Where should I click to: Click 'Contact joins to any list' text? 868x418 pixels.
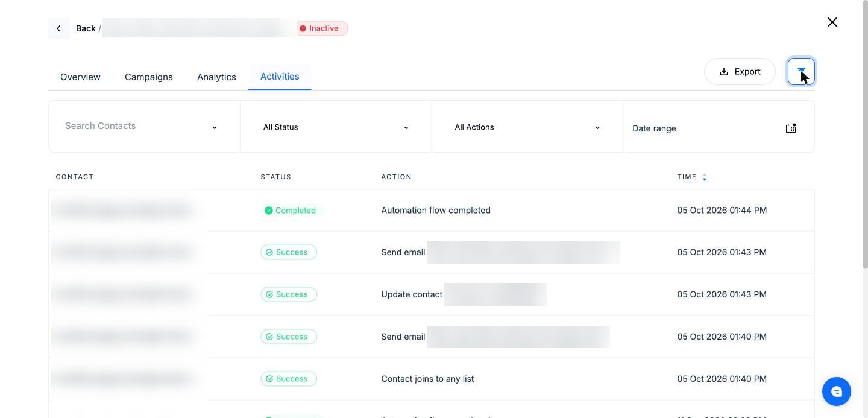click(427, 379)
